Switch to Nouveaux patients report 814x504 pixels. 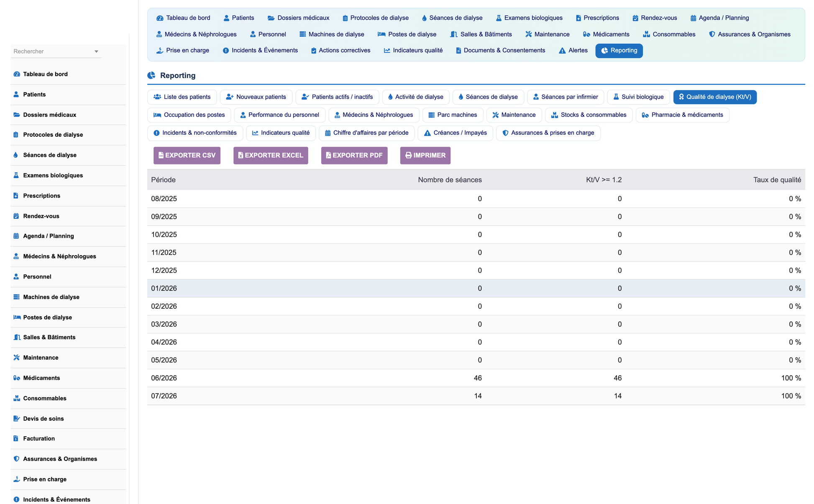pyautogui.click(x=256, y=97)
